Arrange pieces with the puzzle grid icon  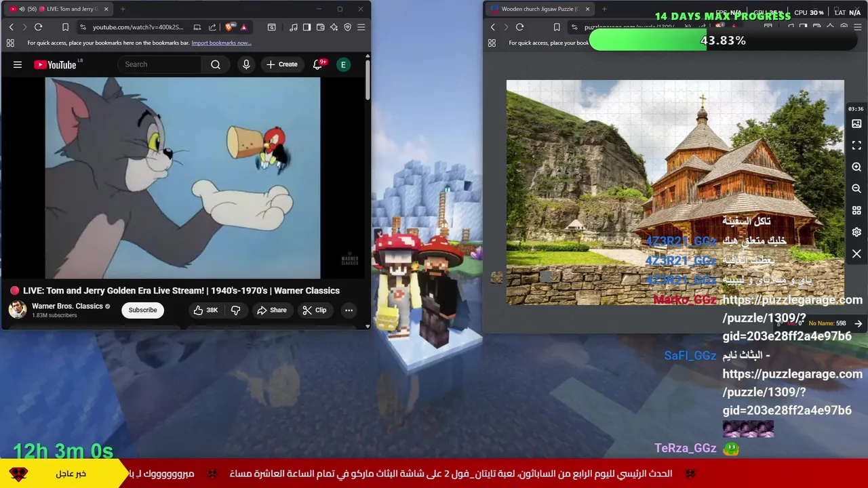coord(856,210)
